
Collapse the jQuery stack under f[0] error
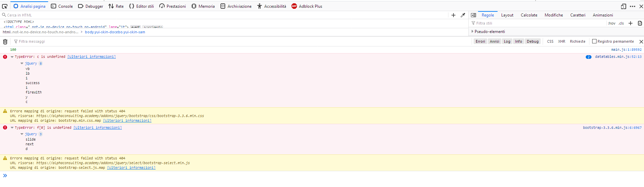[22, 134]
